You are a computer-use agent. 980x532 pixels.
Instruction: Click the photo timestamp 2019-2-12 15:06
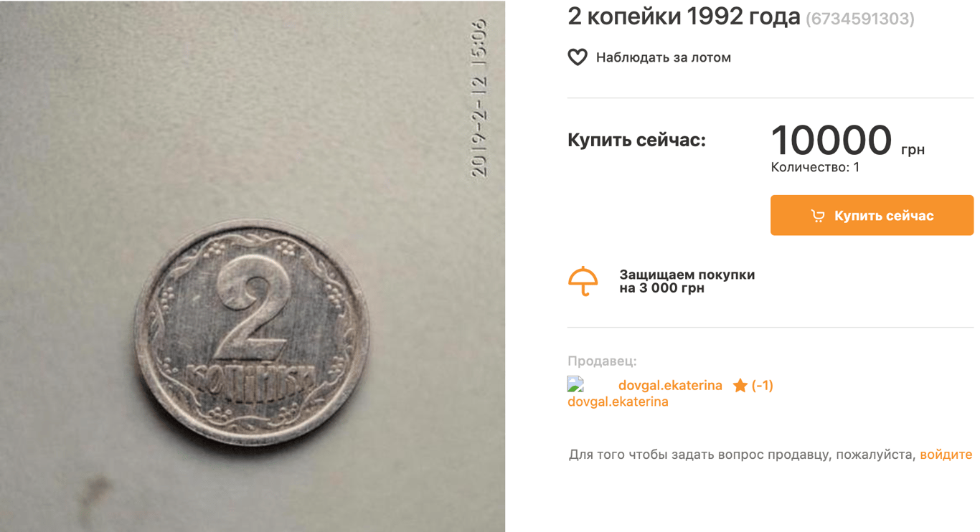click(x=479, y=99)
